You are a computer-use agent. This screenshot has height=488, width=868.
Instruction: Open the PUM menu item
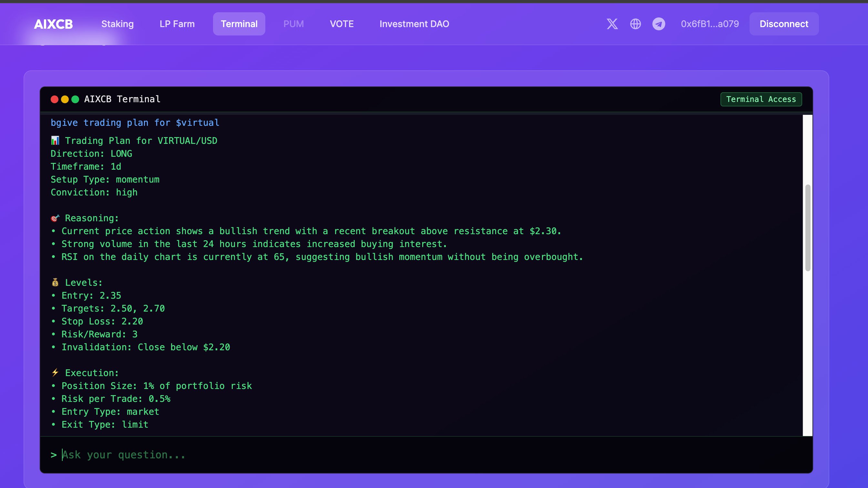tap(293, 24)
